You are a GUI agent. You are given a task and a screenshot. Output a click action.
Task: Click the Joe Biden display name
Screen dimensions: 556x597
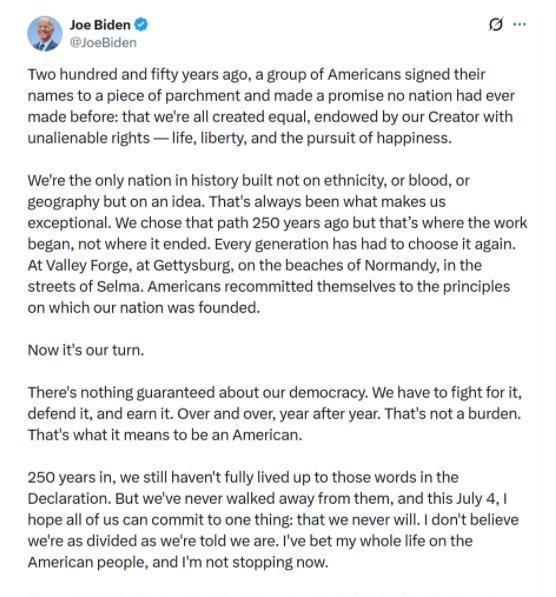(100, 25)
